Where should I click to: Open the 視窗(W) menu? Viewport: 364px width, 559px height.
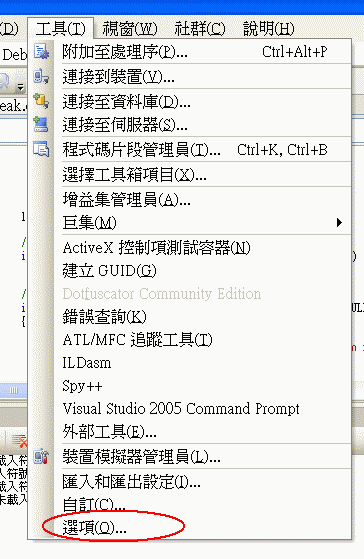pyautogui.click(x=130, y=29)
